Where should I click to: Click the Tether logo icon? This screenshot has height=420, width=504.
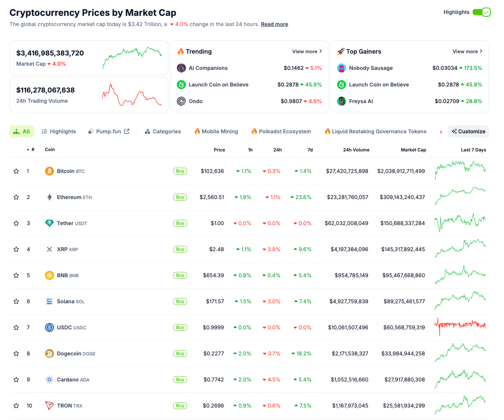point(49,223)
